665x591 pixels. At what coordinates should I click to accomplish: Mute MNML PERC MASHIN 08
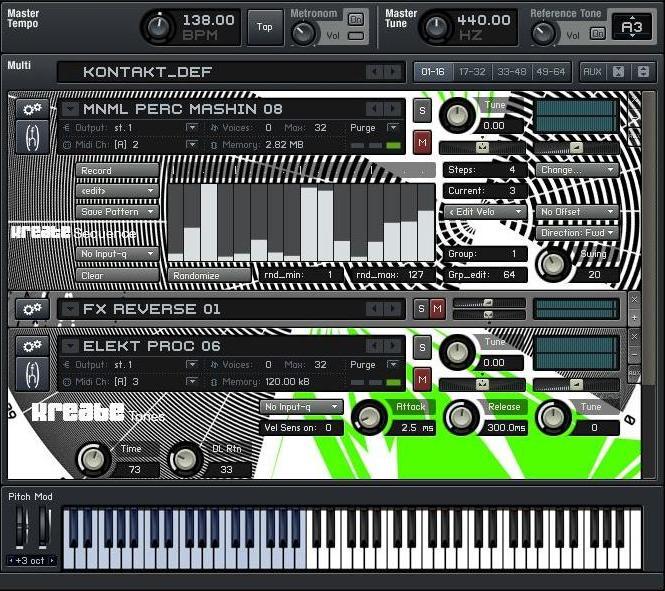click(422, 142)
